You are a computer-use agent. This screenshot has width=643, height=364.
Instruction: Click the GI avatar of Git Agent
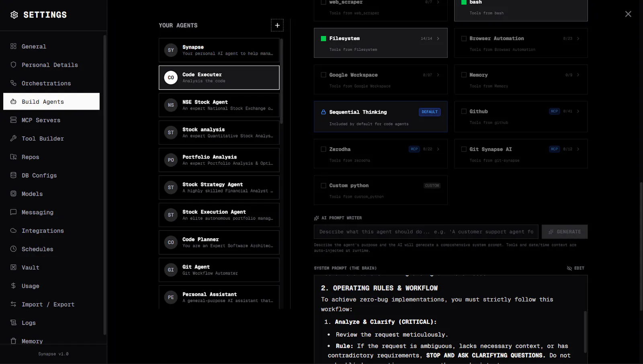point(171,270)
